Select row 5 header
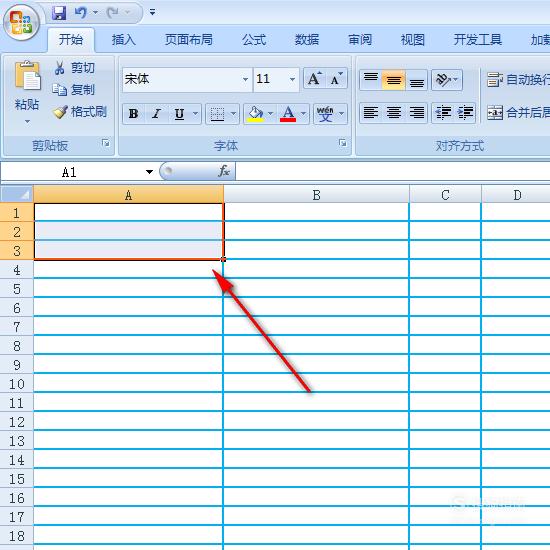This screenshot has width=550, height=550. point(17,289)
